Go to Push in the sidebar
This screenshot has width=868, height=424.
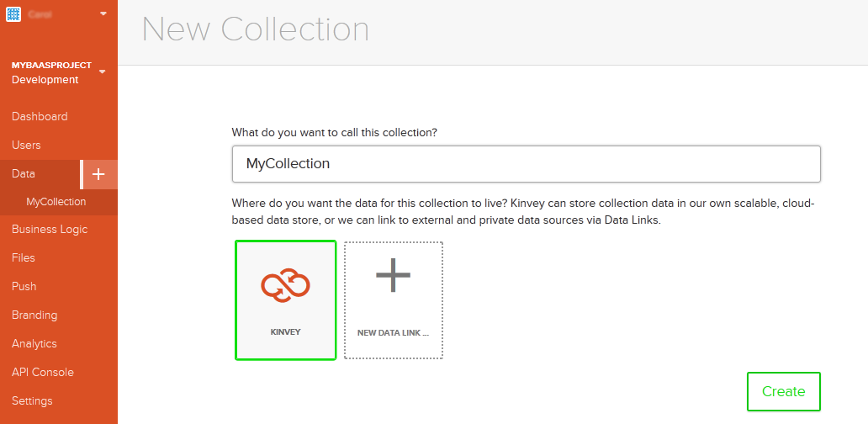tap(24, 287)
